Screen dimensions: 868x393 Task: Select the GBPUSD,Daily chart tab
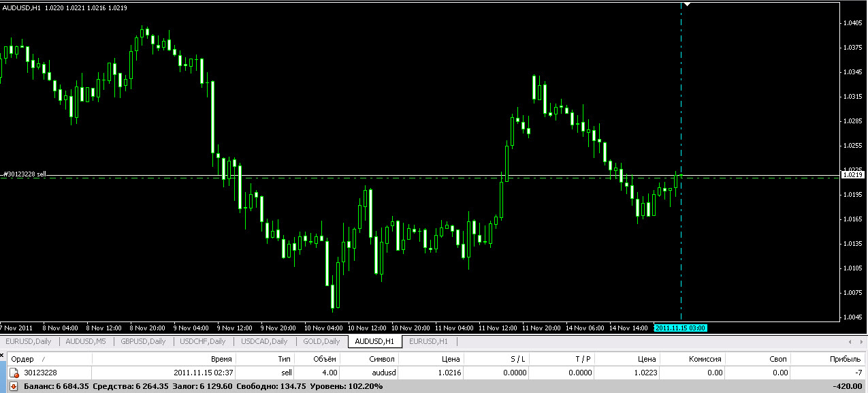(x=143, y=341)
